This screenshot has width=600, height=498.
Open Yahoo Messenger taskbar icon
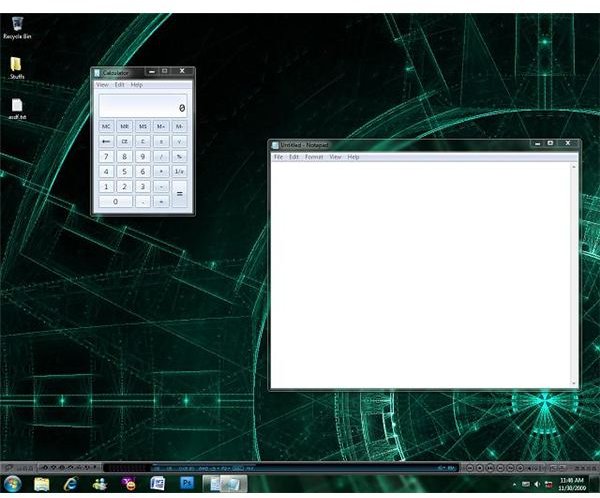tap(129, 484)
